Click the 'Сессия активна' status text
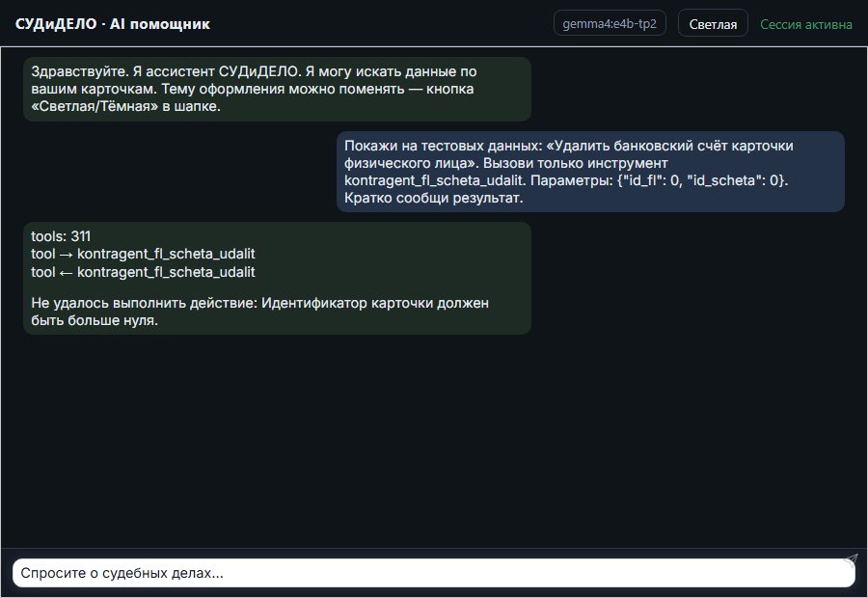The width and height of the screenshot is (868, 598). (806, 24)
